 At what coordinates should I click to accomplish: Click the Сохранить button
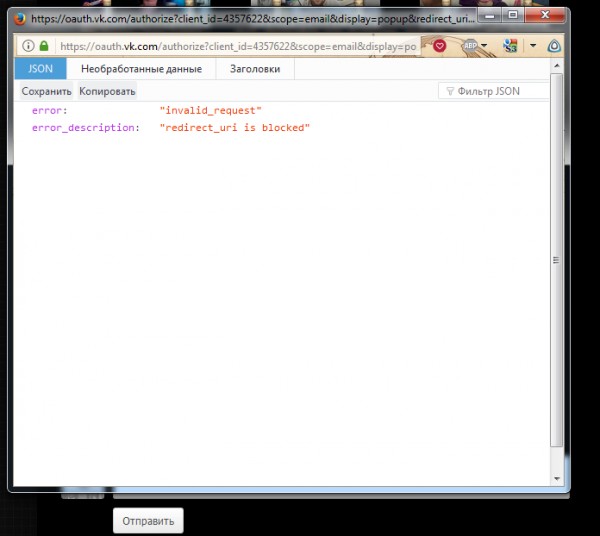pos(46,91)
